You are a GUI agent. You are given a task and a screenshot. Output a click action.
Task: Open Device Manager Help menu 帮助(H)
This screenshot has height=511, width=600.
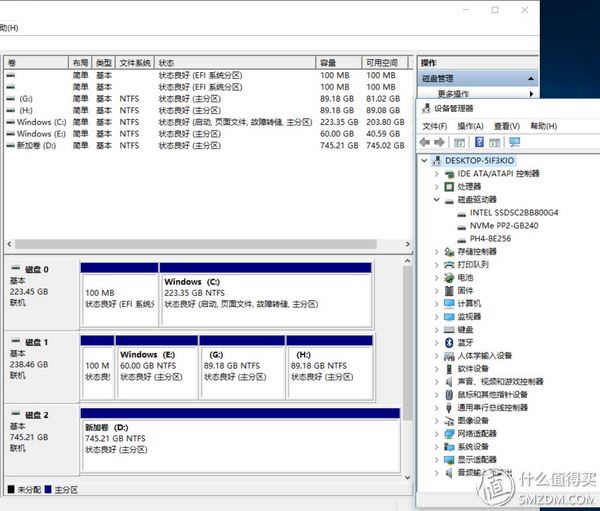[x=543, y=126]
